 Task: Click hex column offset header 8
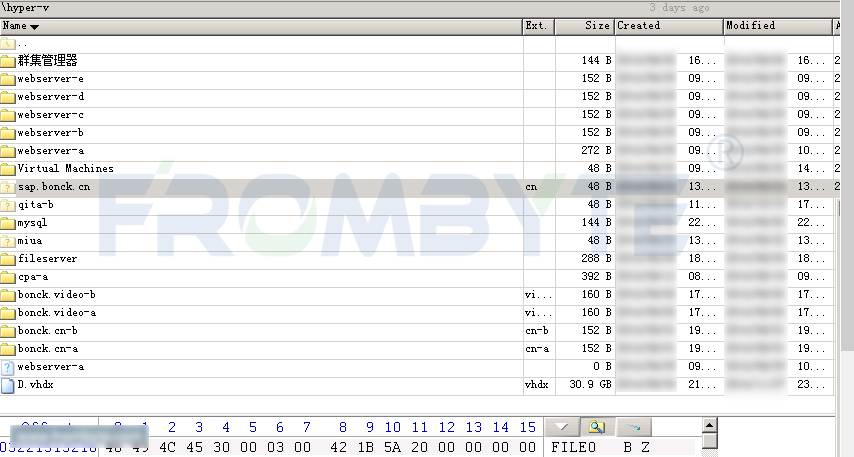[343, 428]
